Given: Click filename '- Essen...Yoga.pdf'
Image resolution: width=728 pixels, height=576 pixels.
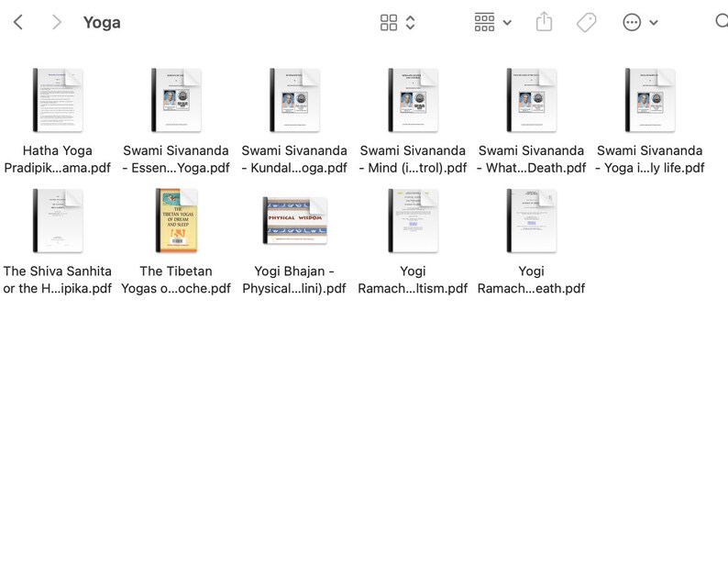Looking at the screenshot, I should coord(176,168).
